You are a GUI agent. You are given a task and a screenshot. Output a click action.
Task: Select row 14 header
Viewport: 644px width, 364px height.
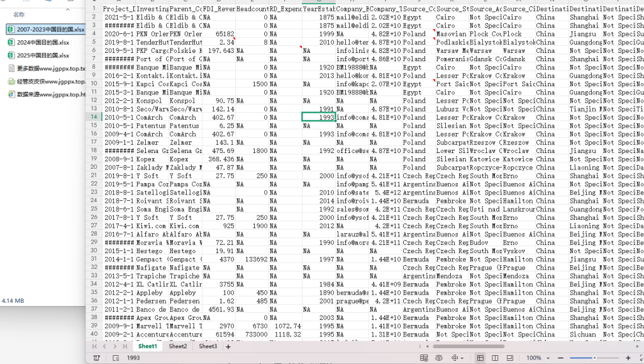click(x=94, y=117)
